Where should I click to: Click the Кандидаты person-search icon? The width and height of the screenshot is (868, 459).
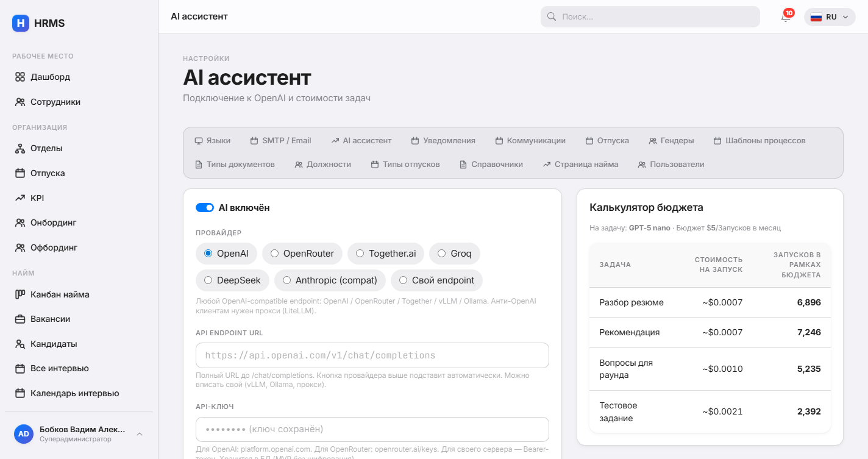click(20, 344)
